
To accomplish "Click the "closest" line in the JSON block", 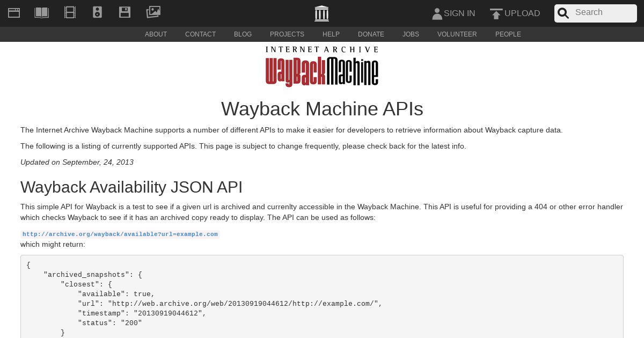I will tap(86, 284).
